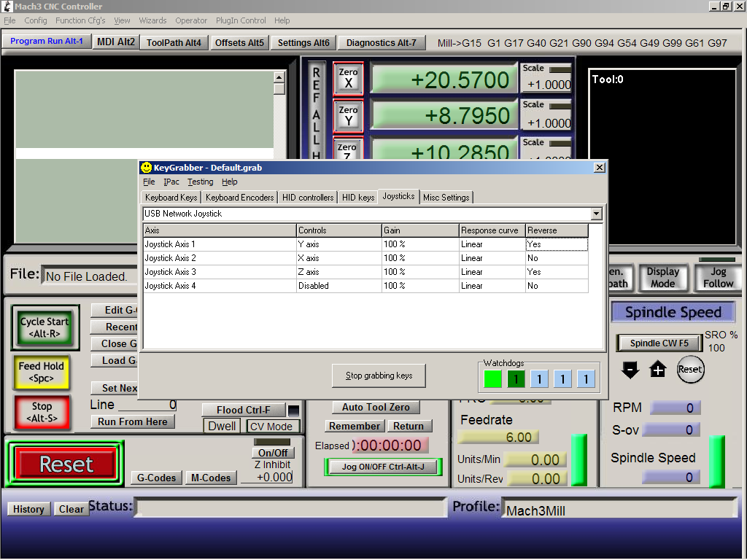The width and height of the screenshot is (747, 560).
Task: Click the History button
Action: pos(28,509)
